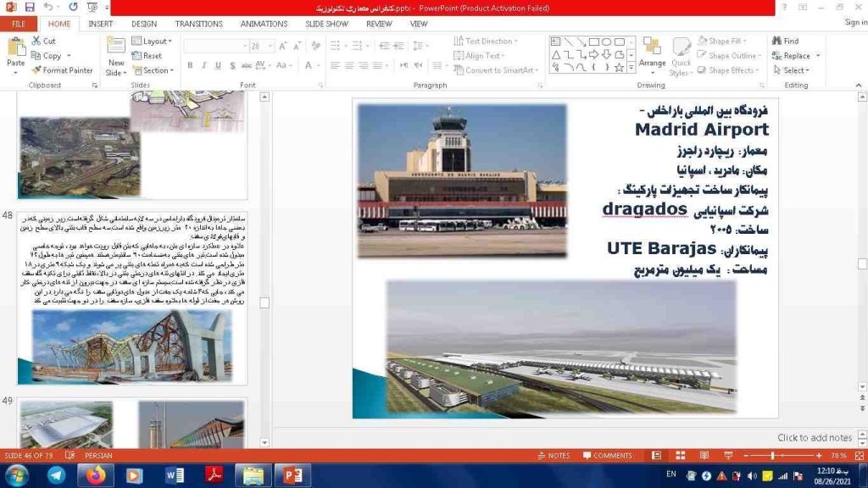Open the Align Text dropdown

tap(480, 55)
